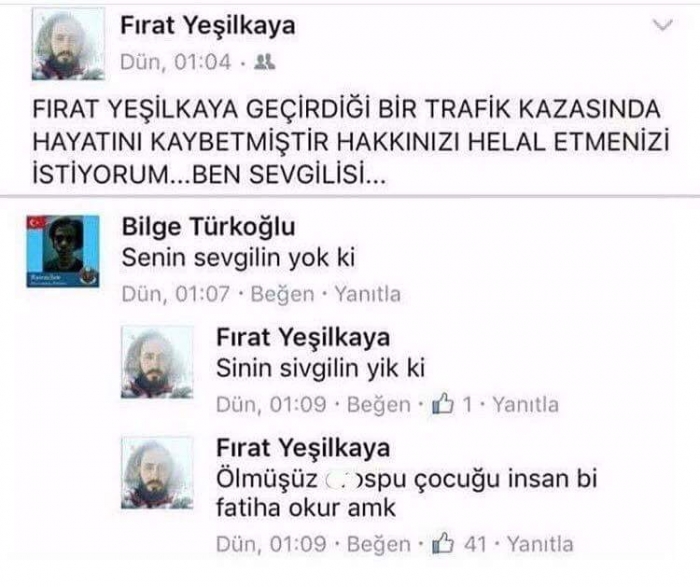Screen dimensions: 700x587
Task: Open the avatar beside the 'fatiha okur' reply
Action: pyautogui.click(x=157, y=473)
